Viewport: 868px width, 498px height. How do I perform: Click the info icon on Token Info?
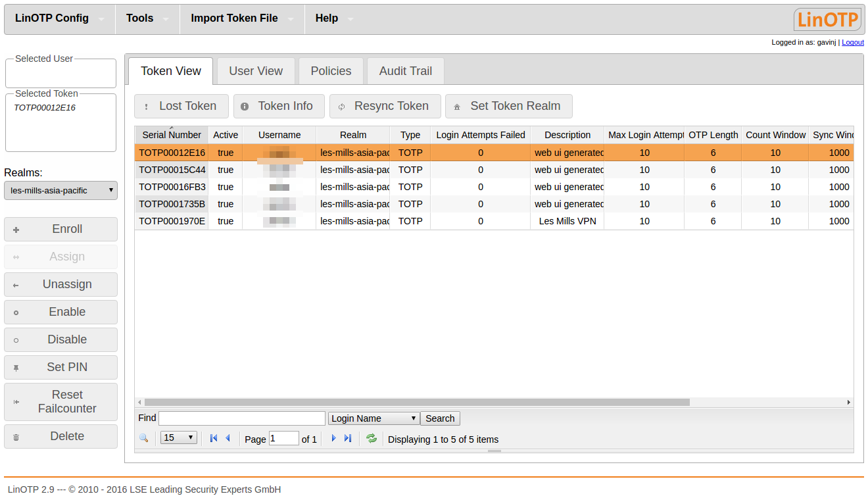pos(245,106)
